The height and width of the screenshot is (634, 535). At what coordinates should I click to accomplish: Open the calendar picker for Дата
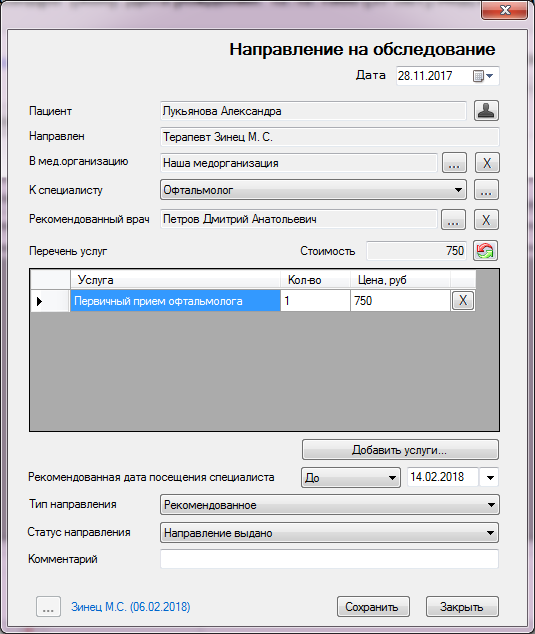coord(483,76)
